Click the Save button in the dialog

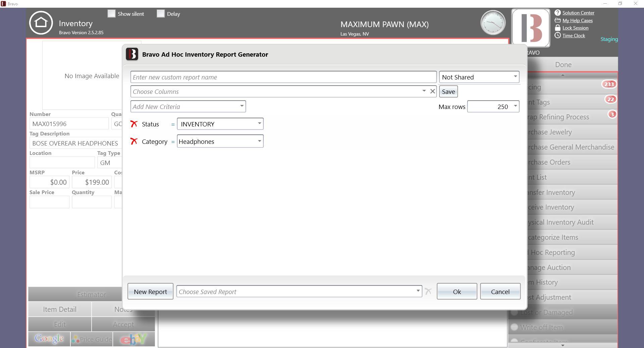coord(448,92)
